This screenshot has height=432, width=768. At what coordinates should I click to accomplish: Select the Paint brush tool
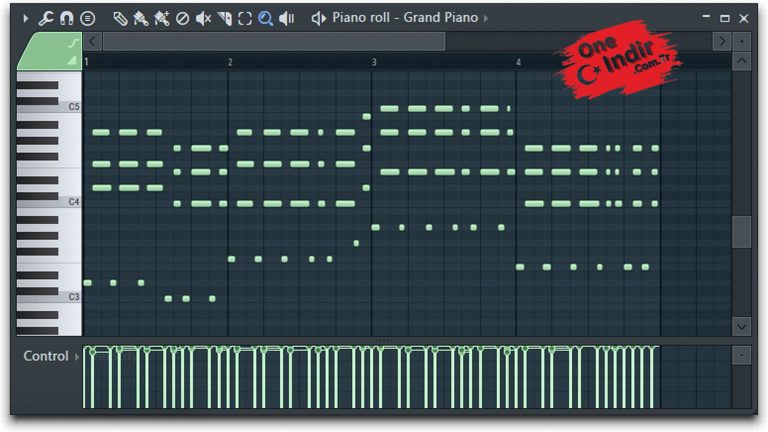pyautogui.click(x=141, y=19)
